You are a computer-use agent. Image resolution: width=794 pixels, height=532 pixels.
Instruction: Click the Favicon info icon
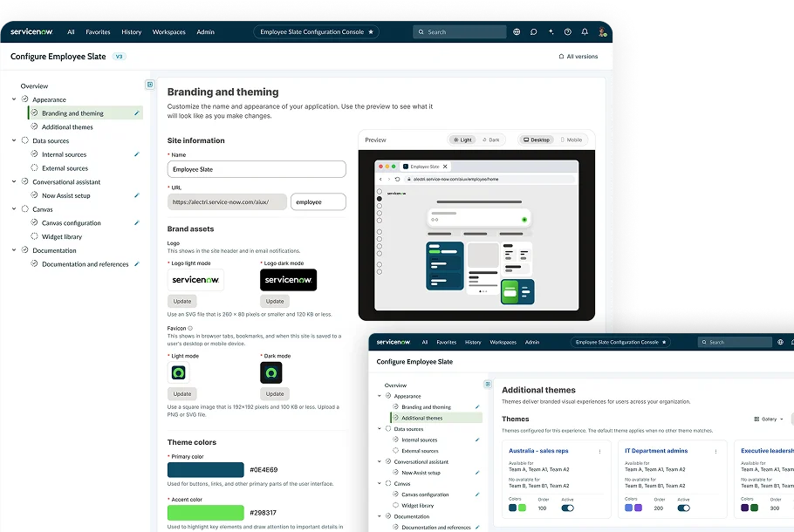[190, 328]
